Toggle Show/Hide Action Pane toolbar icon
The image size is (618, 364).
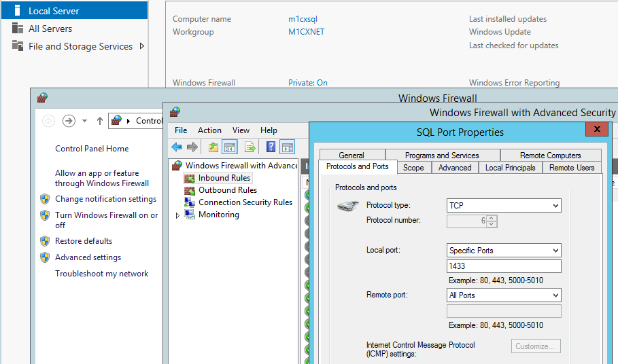click(x=288, y=147)
